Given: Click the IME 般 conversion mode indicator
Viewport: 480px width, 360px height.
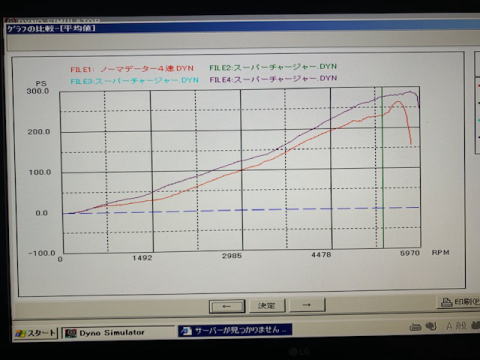Looking at the screenshot, I should 461,325.
